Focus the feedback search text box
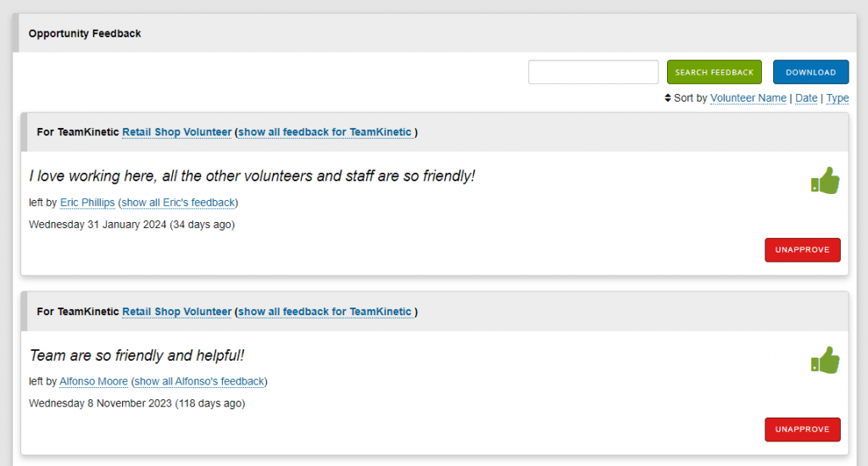This screenshot has width=868, height=466. tap(593, 72)
